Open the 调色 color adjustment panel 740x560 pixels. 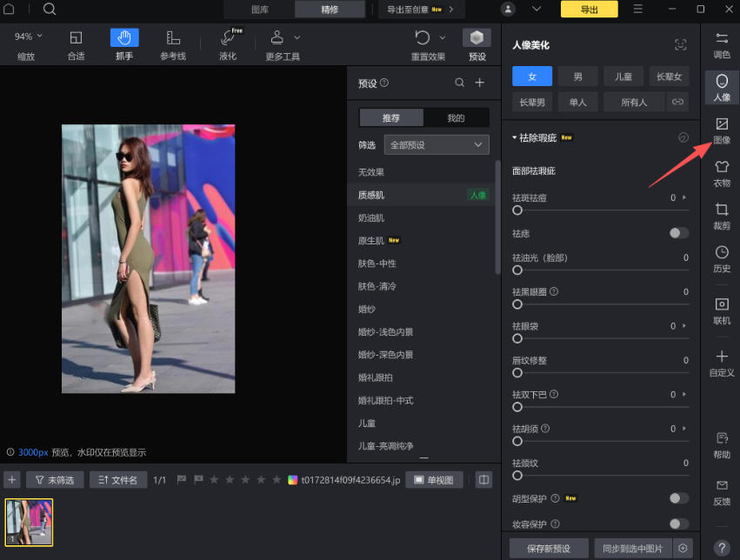(721, 44)
